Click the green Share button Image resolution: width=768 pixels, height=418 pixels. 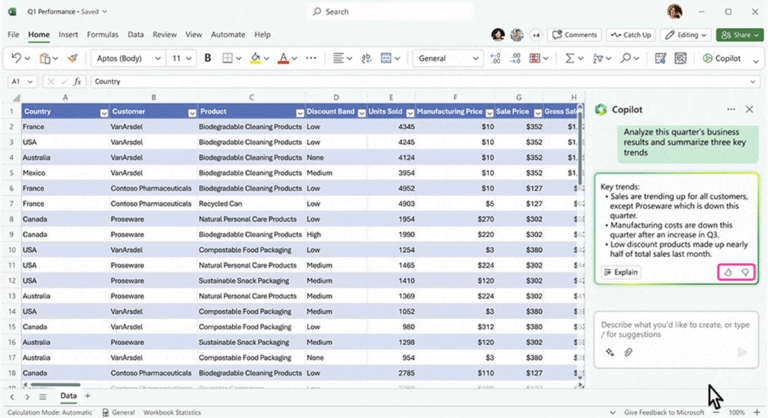pyautogui.click(x=741, y=34)
